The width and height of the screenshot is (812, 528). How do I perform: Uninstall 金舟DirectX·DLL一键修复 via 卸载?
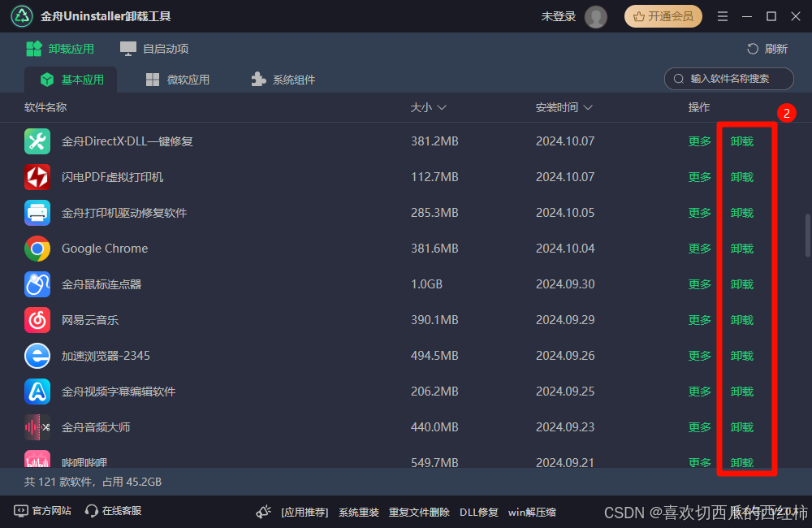(x=742, y=141)
